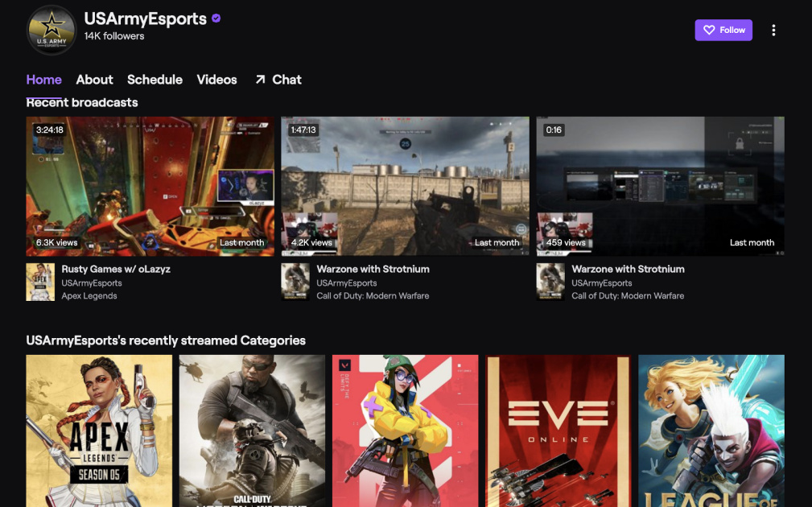Screen dimensions: 812x507
Task: Open the three-dot channel options menu
Action: [773, 31]
